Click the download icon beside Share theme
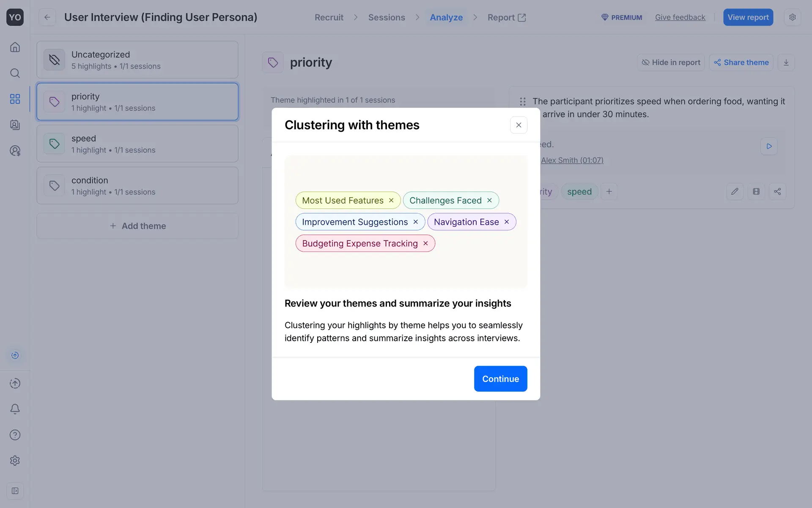The width and height of the screenshot is (812, 508). click(786, 63)
